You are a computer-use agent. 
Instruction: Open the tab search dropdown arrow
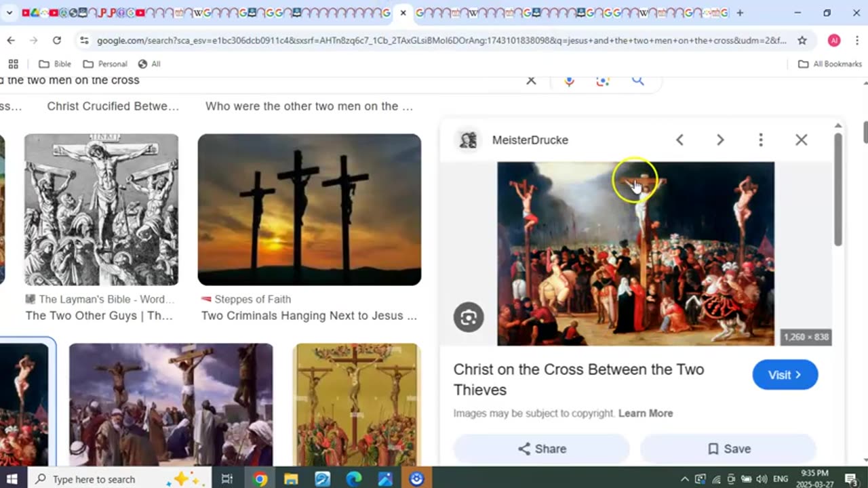point(9,13)
